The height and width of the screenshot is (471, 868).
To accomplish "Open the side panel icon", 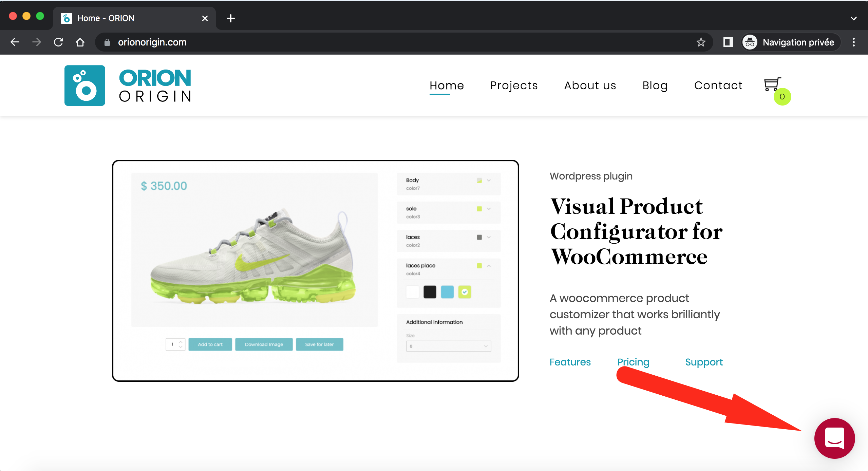I will pos(728,42).
